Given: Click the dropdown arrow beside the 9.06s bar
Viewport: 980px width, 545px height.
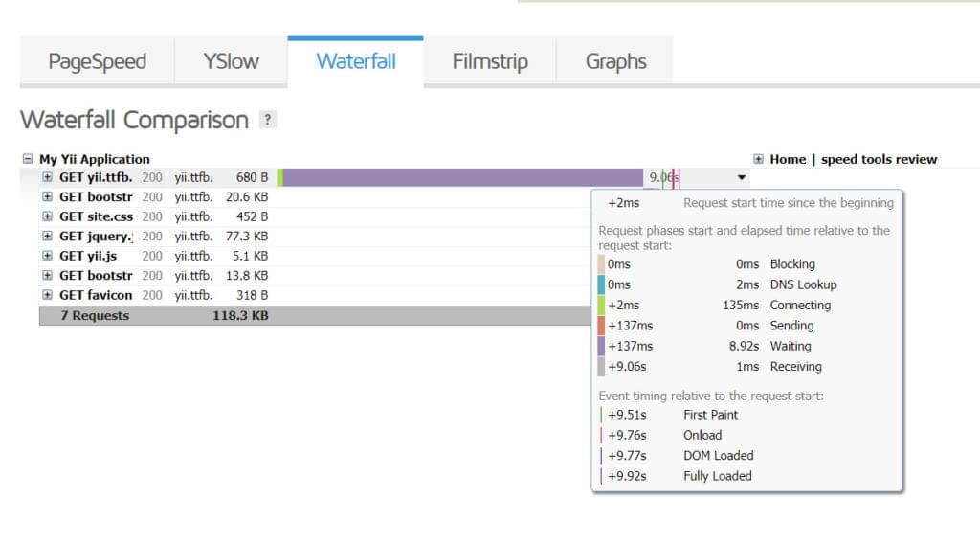Looking at the screenshot, I should point(741,177).
